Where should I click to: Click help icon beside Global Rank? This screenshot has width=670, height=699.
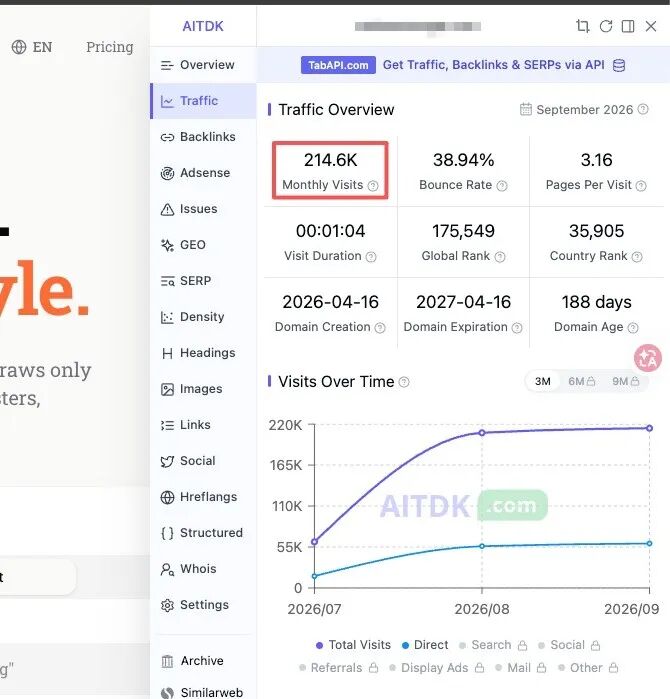[500, 257]
